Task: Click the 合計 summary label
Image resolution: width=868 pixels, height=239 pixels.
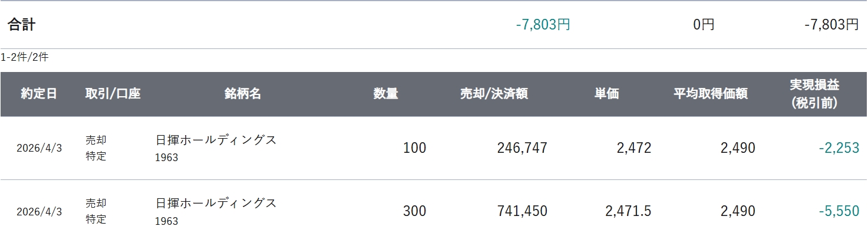Action: point(22,25)
